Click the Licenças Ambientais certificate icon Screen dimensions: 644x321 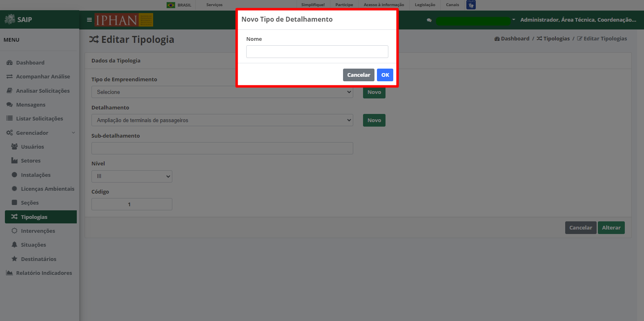[x=14, y=189]
